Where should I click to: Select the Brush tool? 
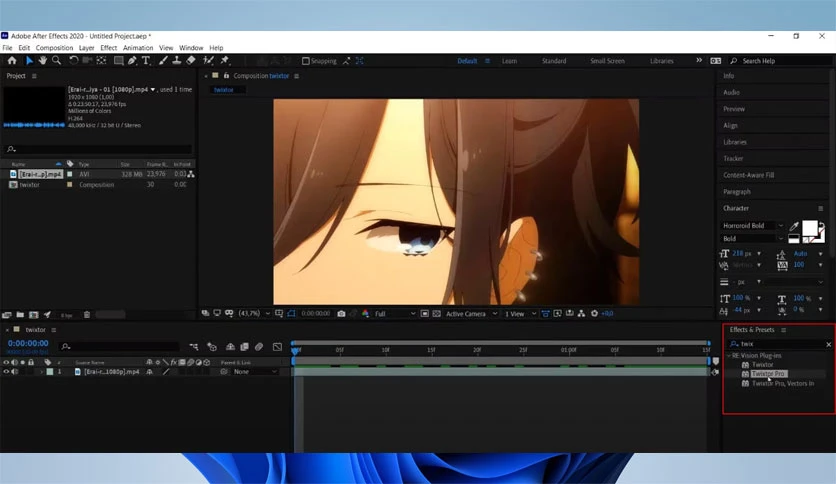coord(163,61)
